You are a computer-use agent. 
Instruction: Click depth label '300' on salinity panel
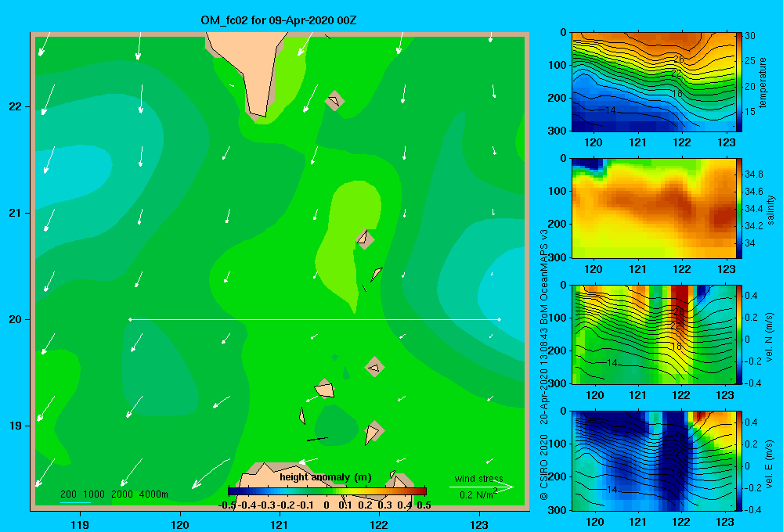[x=557, y=257]
